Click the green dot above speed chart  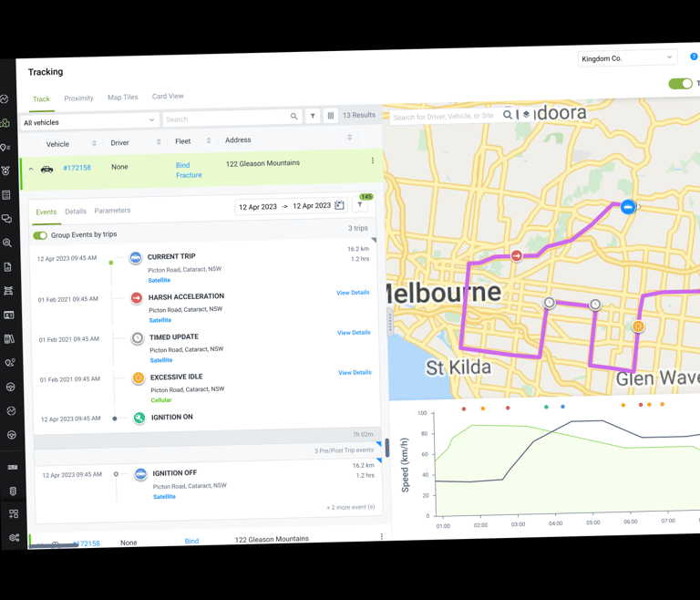(546, 407)
